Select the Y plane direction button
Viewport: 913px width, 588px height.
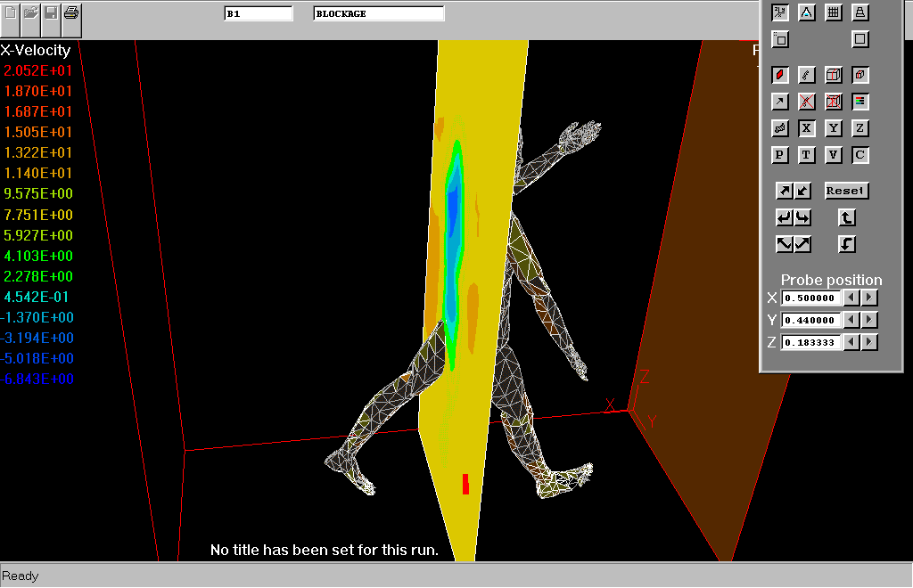(x=834, y=128)
